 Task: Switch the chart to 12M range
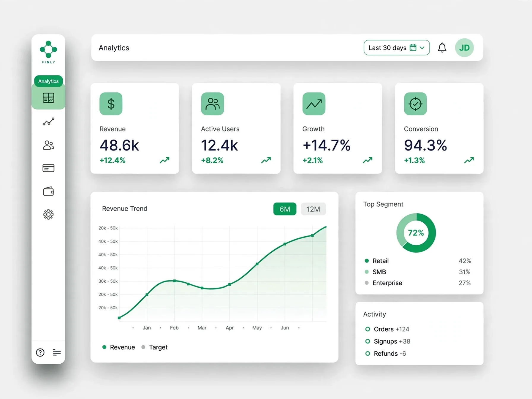tap(313, 209)
